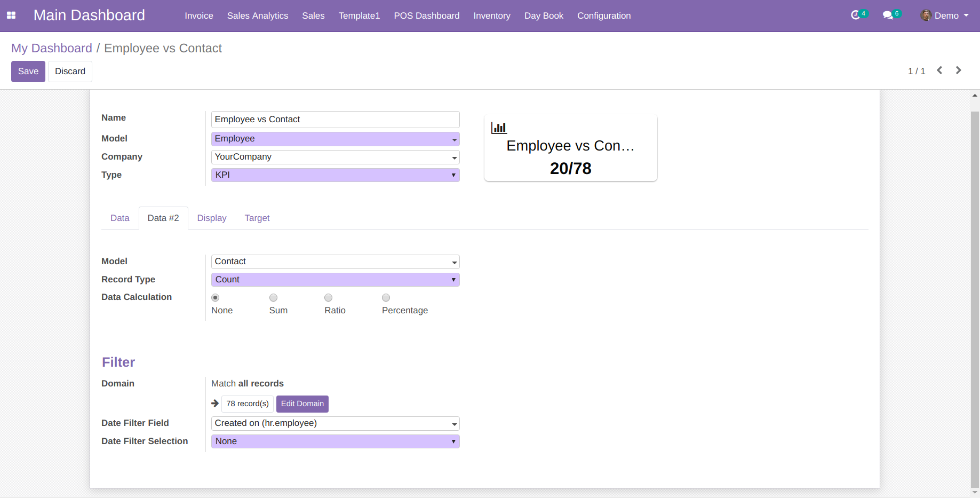Click the Demo user avatar
980x498 pixels.
coord(926,15)
